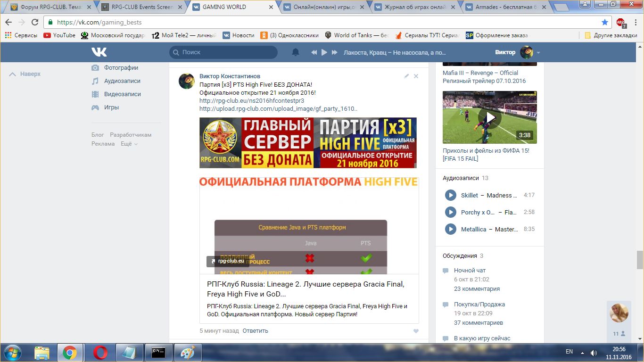Open the 'В какую игру сейчас' discussion
Screen dimensions: 644x362
(482, 338)
